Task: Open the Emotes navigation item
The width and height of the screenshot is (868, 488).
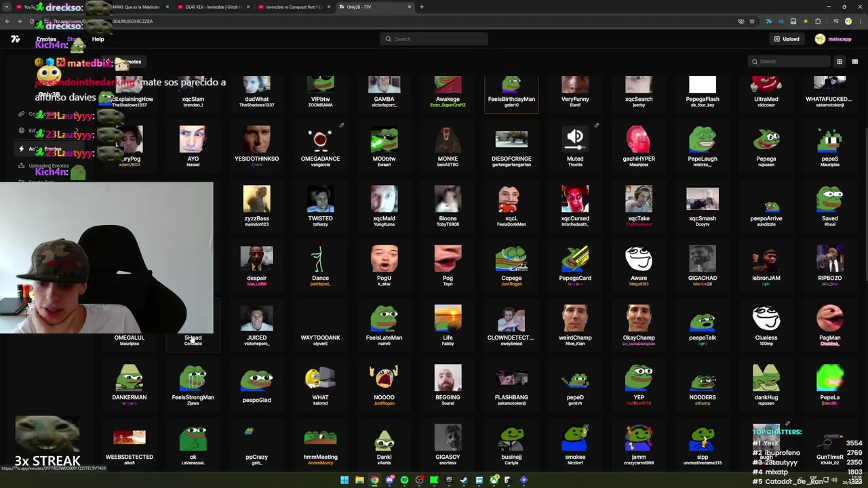Action: 46,39
